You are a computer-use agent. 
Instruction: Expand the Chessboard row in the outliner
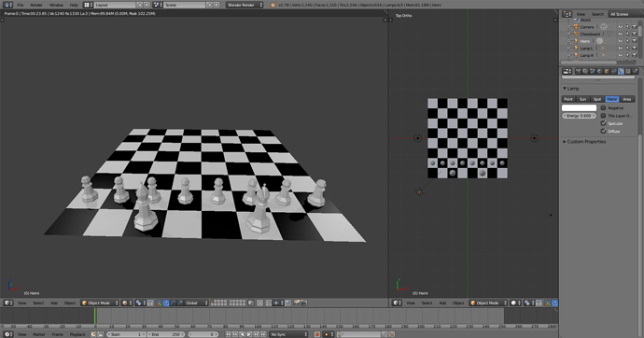tap(568, 34)
